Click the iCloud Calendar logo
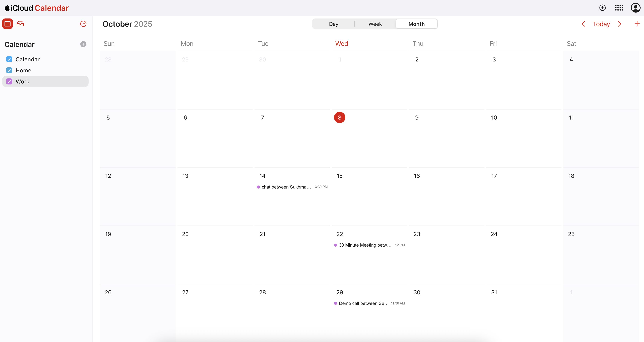The width and height of the screenshot is (644, 342). 37,8
